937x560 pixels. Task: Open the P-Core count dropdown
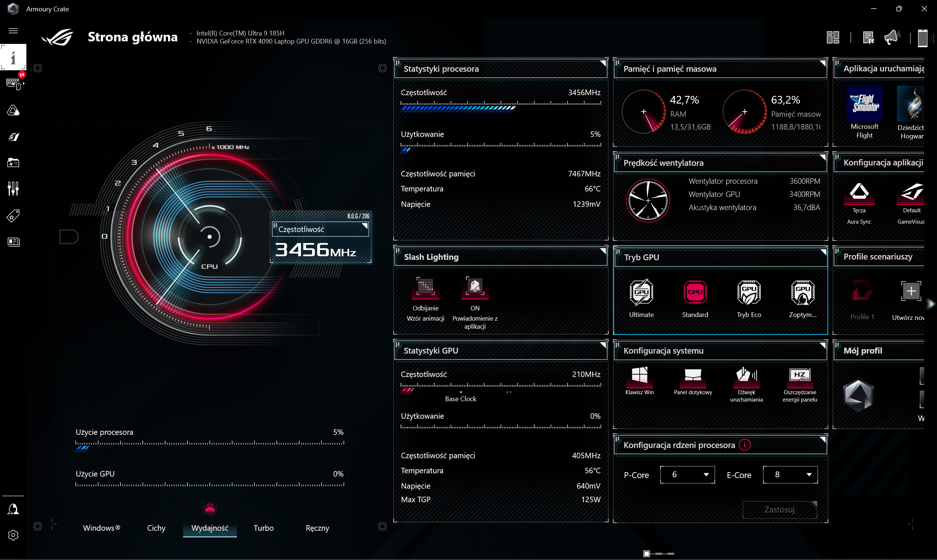coord(687,475)
